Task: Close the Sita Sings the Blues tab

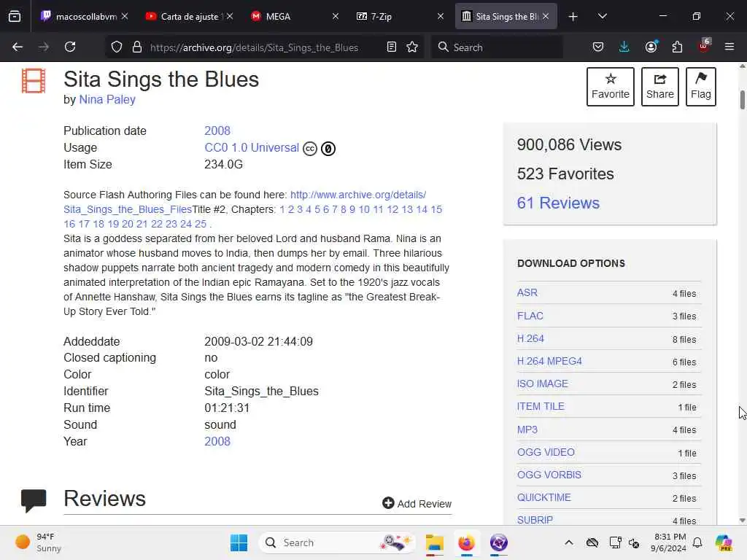Action: [546, 16]
